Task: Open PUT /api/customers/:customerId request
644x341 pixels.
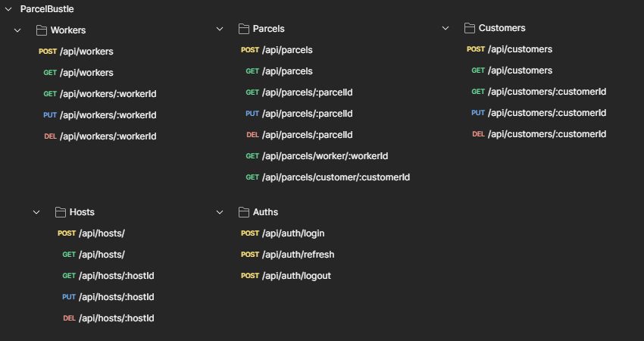Action: [539, 113]
